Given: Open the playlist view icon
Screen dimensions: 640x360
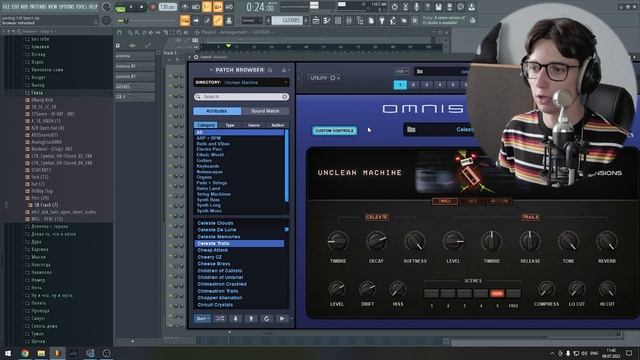Looking at the screenshot, I should (316, 20).
